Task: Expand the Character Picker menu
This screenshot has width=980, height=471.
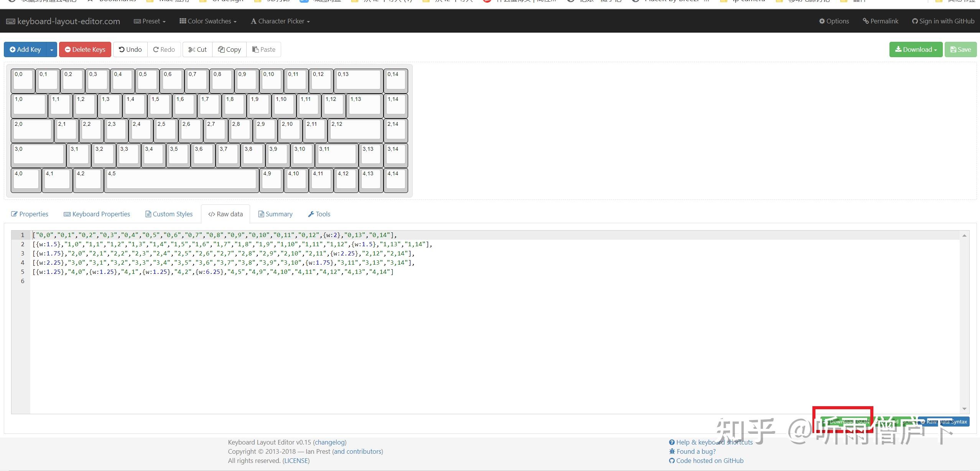Action: (280, 21)
